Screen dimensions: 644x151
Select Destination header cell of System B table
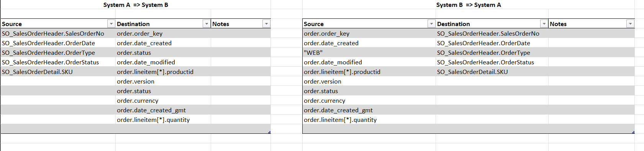tap(492, 24)
